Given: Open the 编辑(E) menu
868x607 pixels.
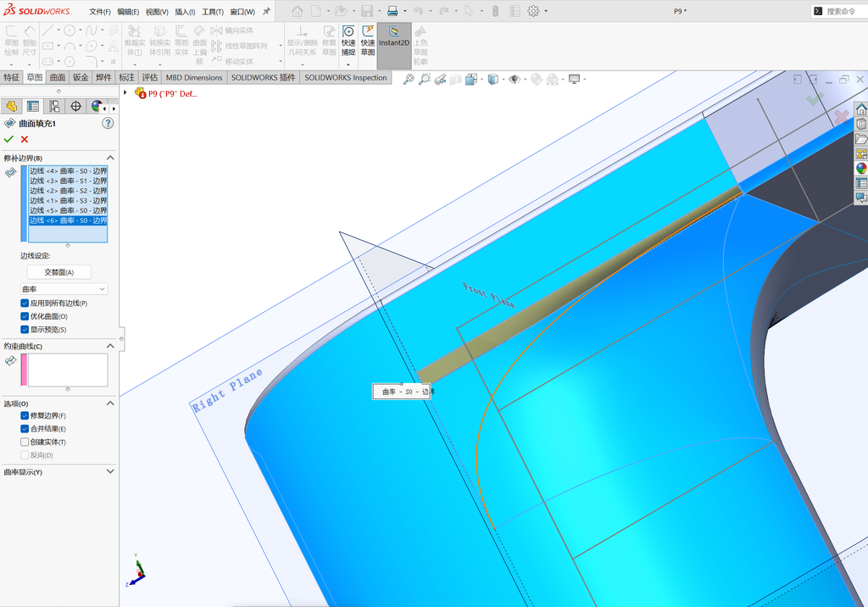Looking at the screenshot, I should (128, 12).
